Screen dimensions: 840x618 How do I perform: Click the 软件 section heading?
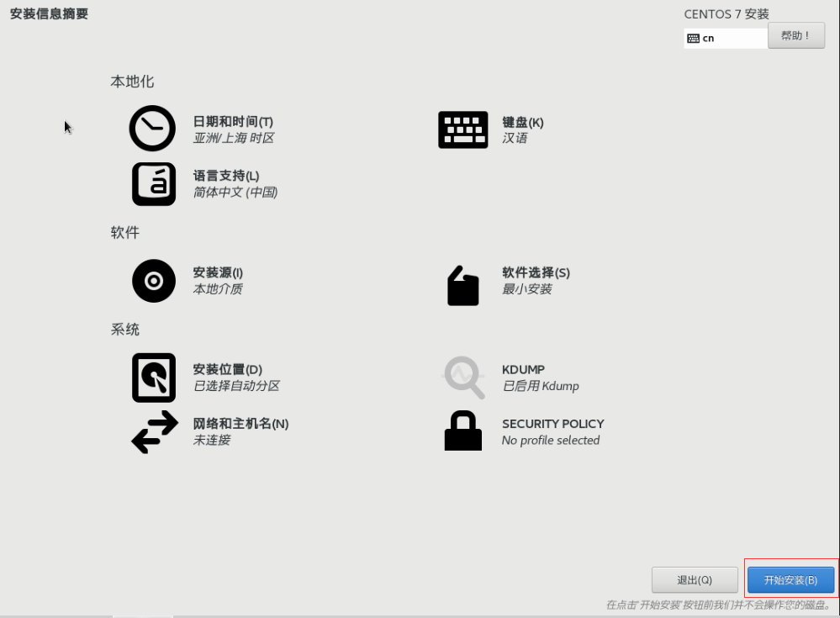pyautogui.click(x=124, y=232)
